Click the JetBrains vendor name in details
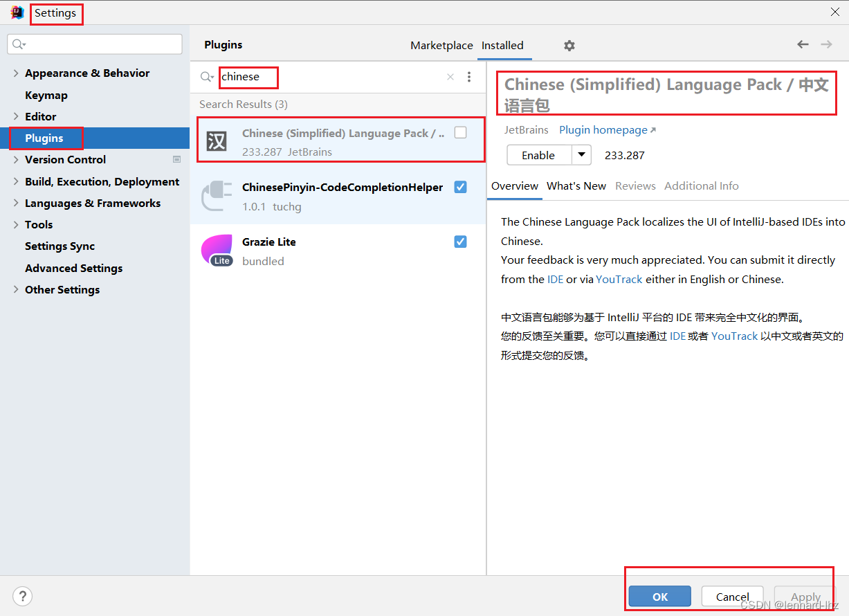849x616 pixels. tap(526, 129)
